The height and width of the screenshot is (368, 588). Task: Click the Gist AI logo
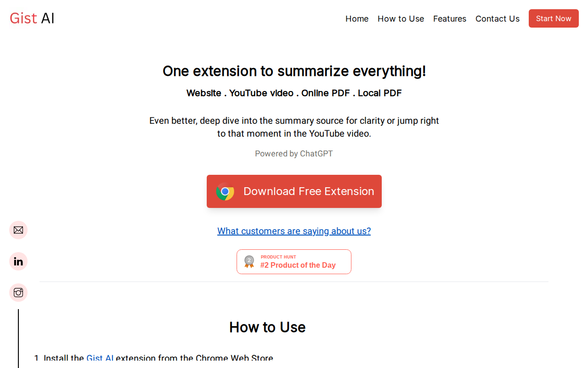32,18
